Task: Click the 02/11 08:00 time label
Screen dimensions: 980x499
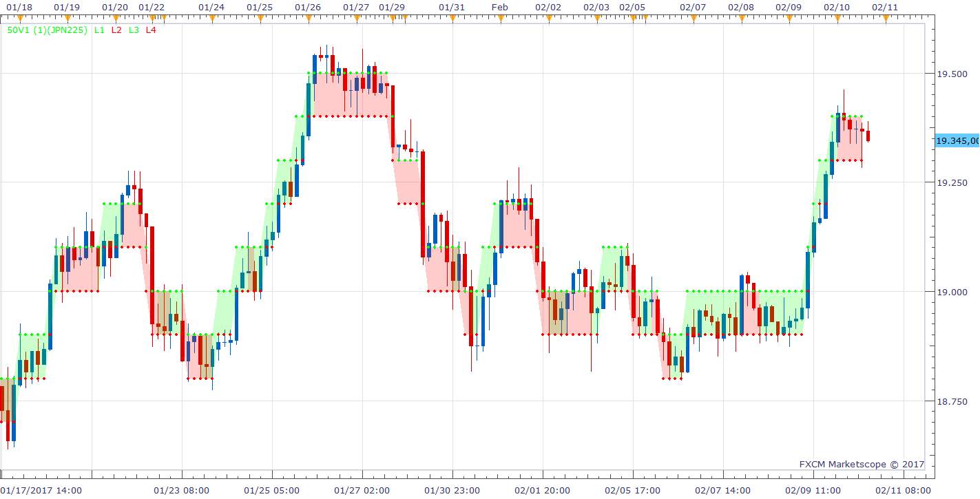Action: [904, 490]
